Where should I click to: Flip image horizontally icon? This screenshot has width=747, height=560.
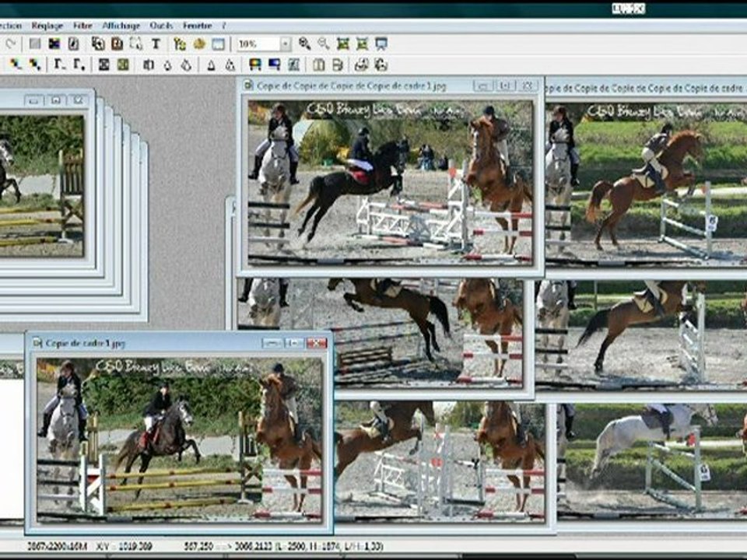coord(319,65)
